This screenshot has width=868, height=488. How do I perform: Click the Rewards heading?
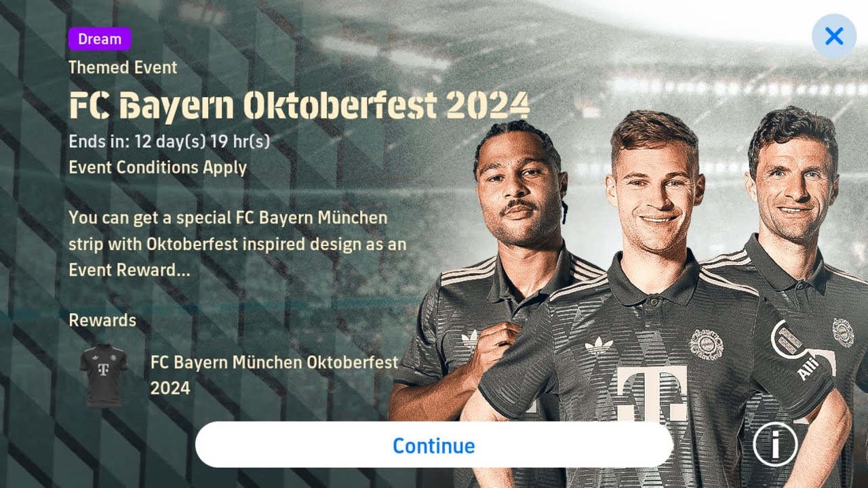tap(102, 320)
